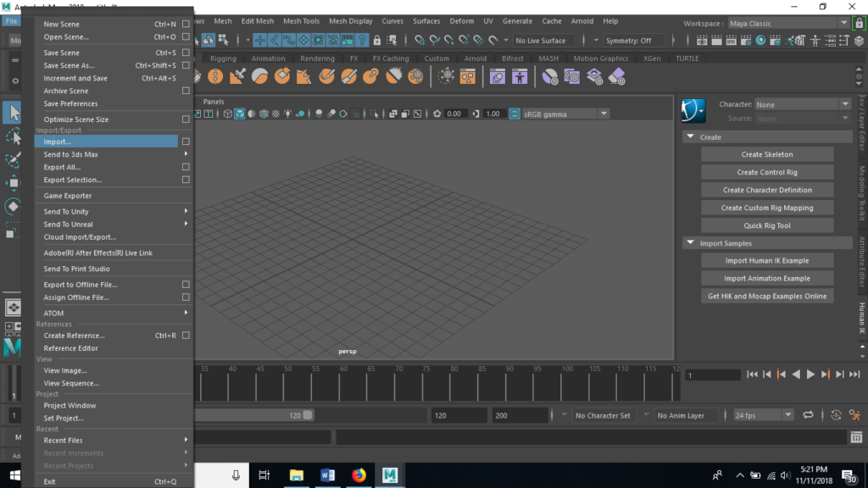Click Get HIK and Mocap Examples Online

pyautogui.click(x=766, y=296)
